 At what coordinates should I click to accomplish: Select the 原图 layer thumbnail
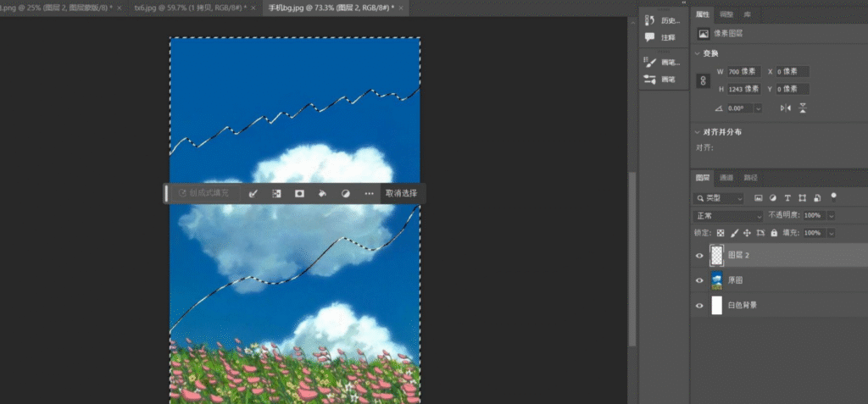click(717, 280)
